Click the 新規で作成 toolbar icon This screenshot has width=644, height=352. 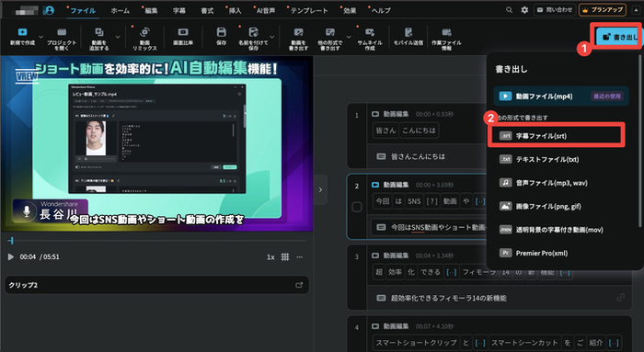pyautogui.click(x=22, y=32)
